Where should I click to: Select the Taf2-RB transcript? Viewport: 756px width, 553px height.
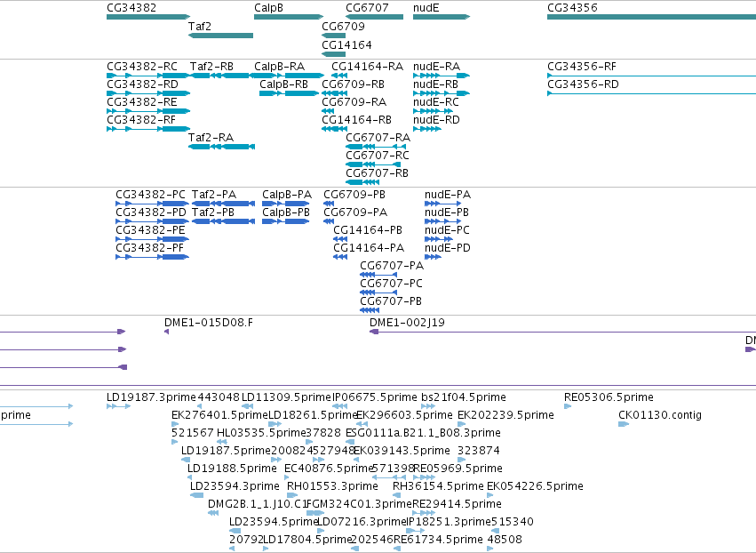(x=221, y=76)
